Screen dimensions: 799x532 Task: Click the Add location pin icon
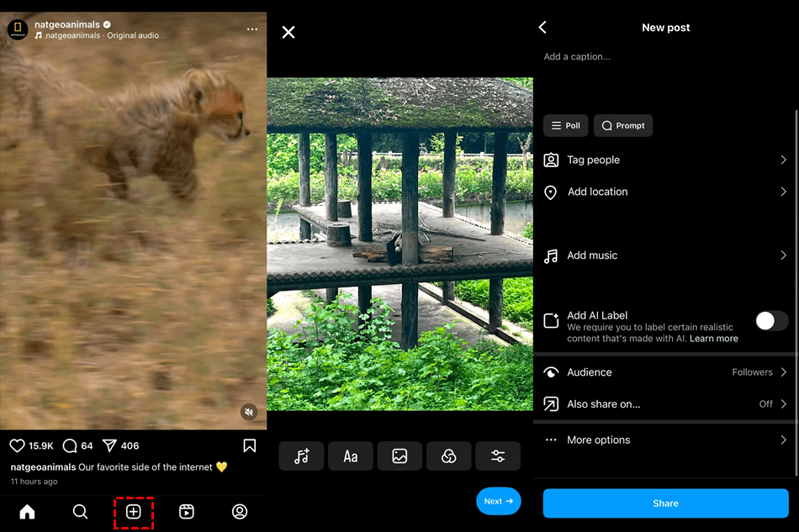[x=550, y=192]
